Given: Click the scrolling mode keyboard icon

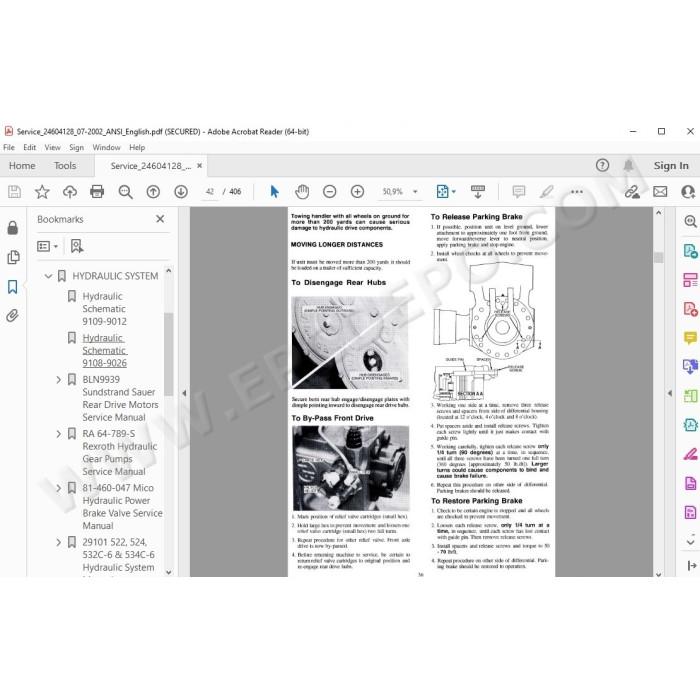Looking at the screenshot, I should pyautogui.click(x=478, y=192).
